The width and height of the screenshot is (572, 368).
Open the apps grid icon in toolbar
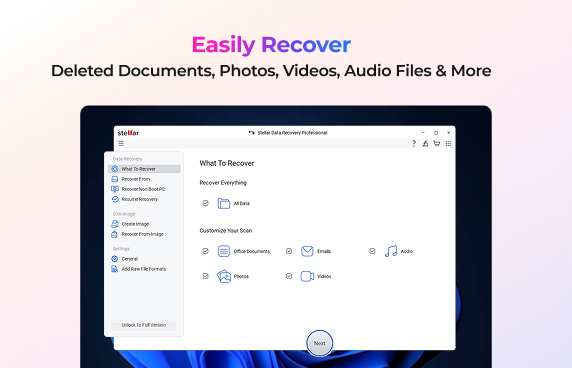pos(448,143)
